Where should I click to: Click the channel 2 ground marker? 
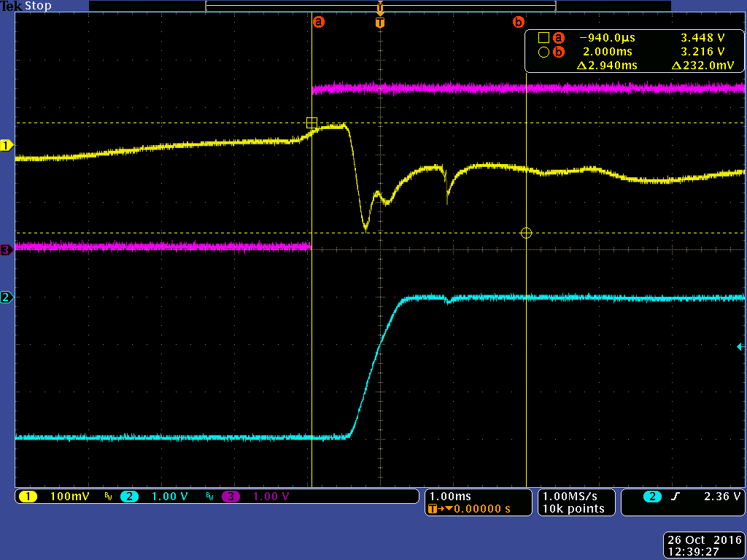7,297
